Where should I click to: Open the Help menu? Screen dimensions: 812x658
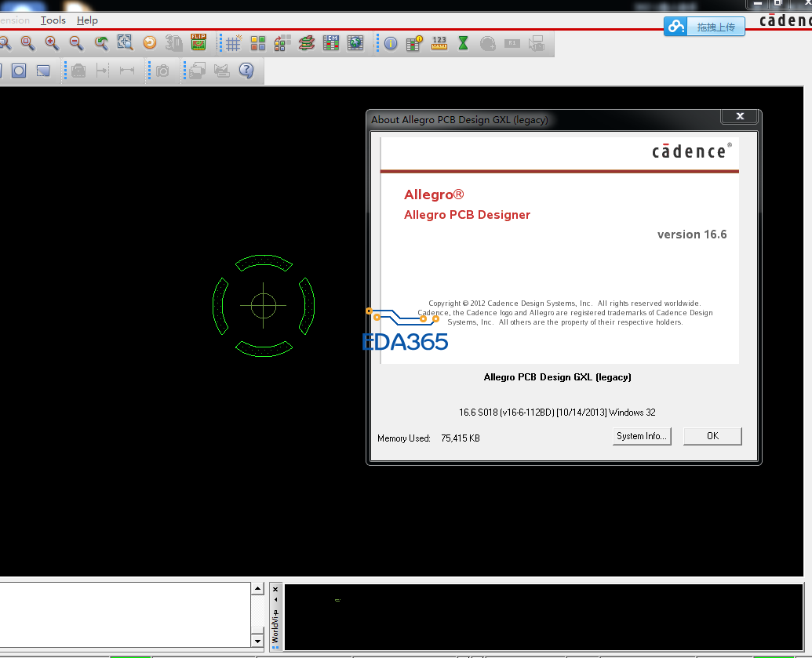pyautogui.click(x=87, y=20)
